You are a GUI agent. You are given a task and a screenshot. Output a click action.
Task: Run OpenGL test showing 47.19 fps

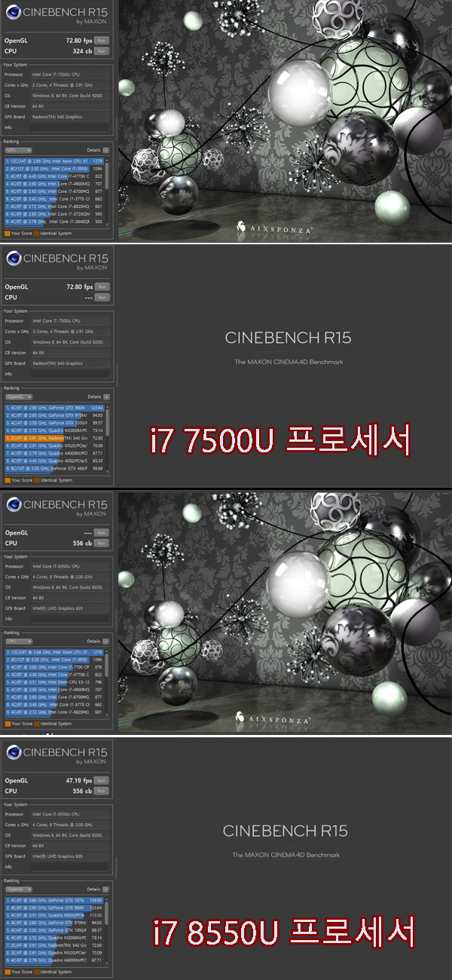pos(102,780)
